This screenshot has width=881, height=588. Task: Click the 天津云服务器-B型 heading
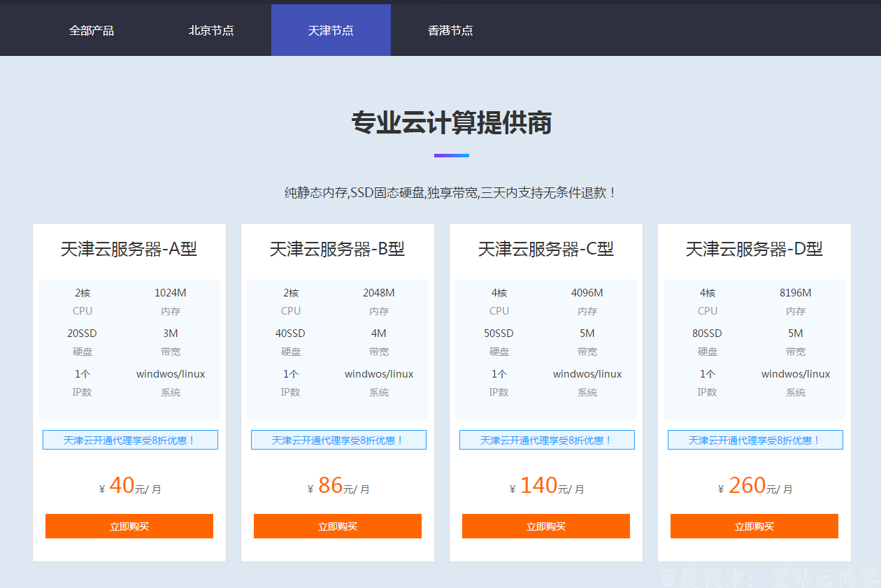pyautogui.click(x=338, y=249)
